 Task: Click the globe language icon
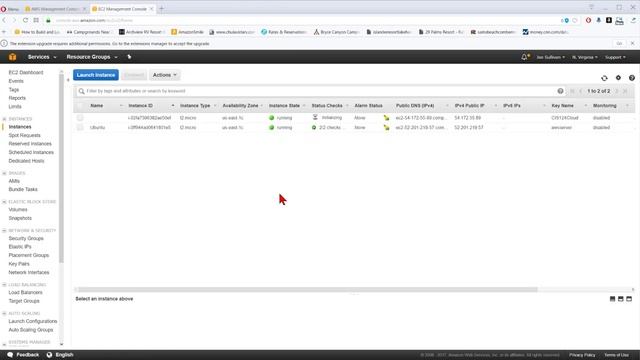(49, 355)
